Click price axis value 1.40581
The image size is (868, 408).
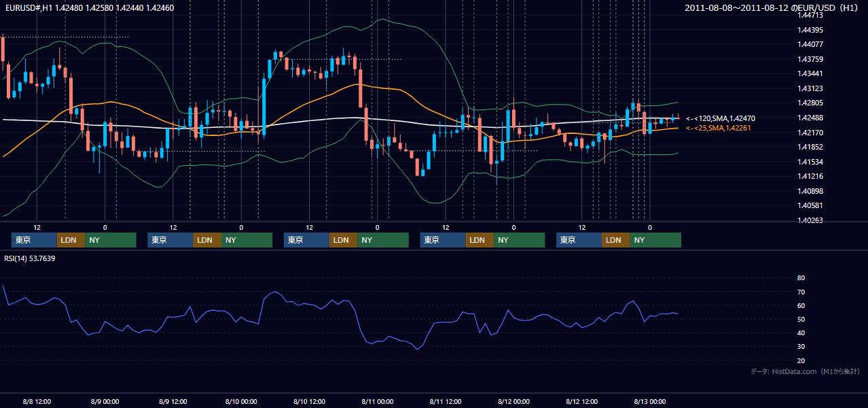pos(810,205)
